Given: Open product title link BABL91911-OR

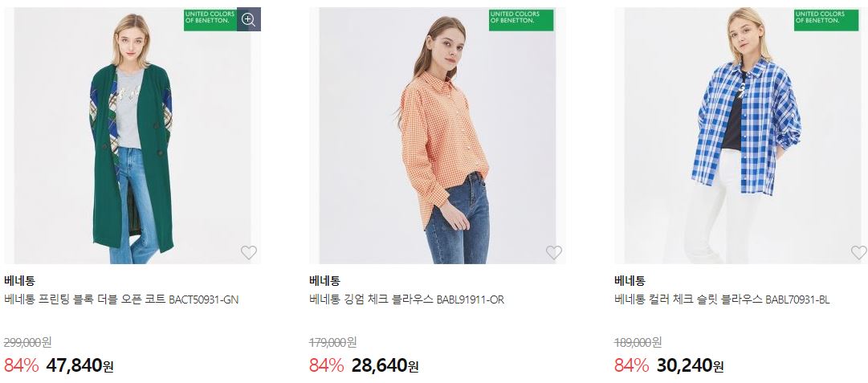Looking at the screenshot, I should [x=407, y=300].
